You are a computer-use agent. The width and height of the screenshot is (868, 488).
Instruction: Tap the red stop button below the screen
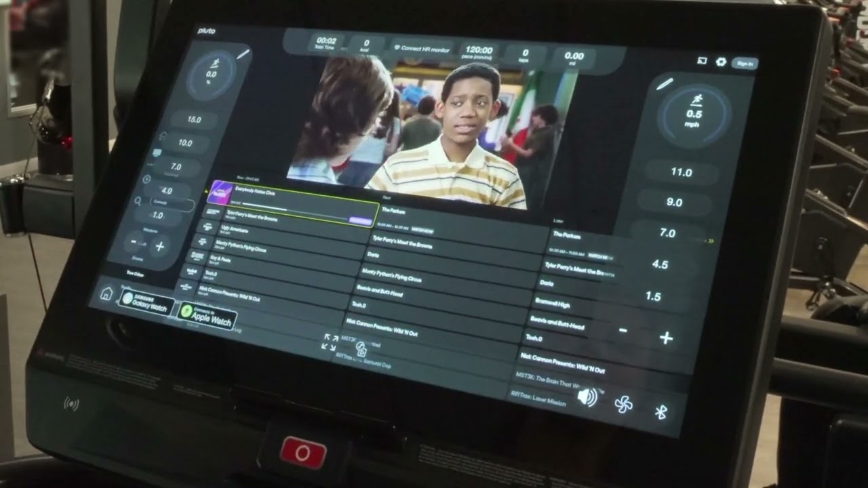[302, 453]
